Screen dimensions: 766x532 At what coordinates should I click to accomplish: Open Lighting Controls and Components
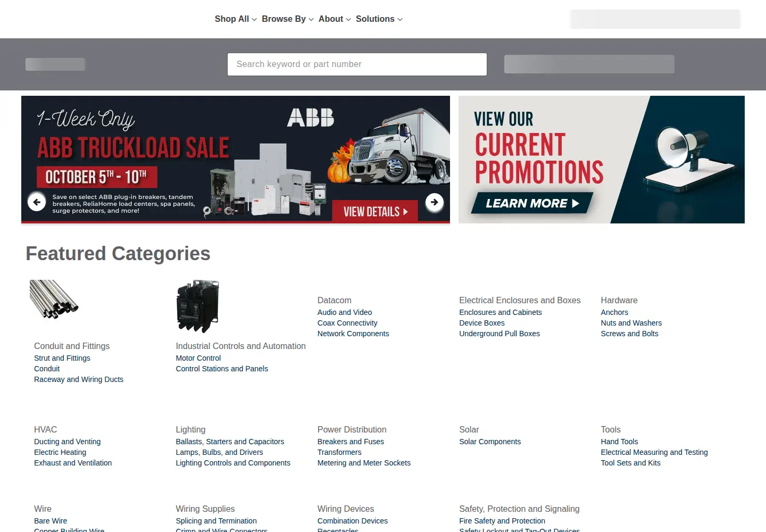coord(233,463)
